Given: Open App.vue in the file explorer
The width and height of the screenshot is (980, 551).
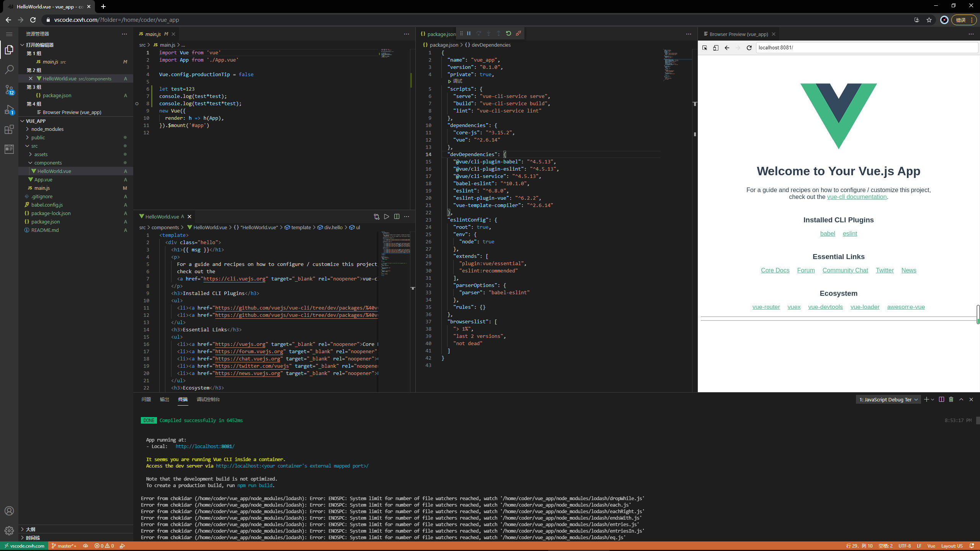Looking at the screenshot, I should (43, 180).
